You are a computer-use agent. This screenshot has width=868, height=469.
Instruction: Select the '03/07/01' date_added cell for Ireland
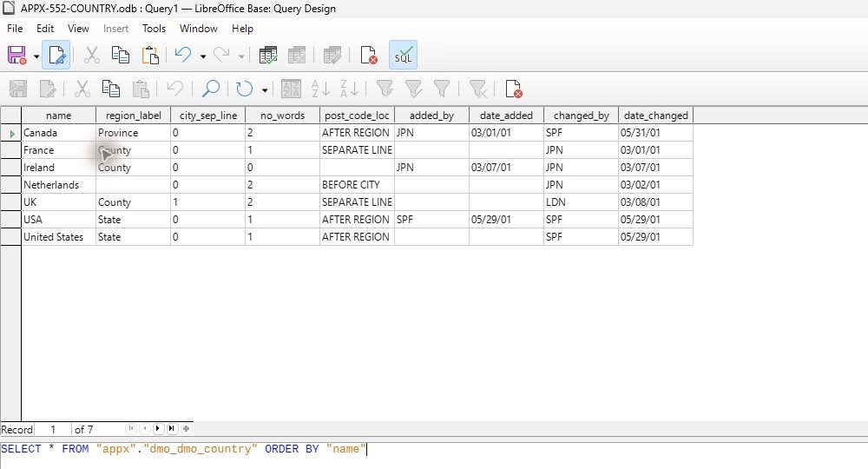tap(507, 168)
